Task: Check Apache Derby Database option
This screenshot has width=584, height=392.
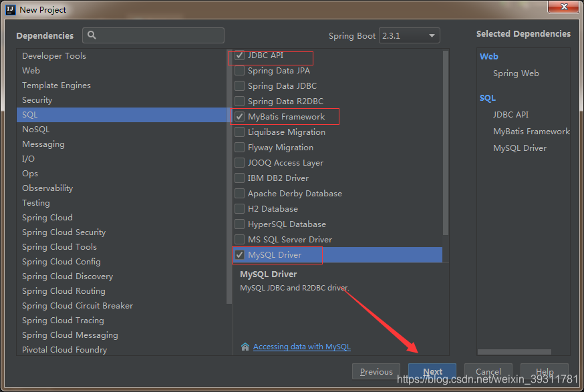Action: [239, 194]
